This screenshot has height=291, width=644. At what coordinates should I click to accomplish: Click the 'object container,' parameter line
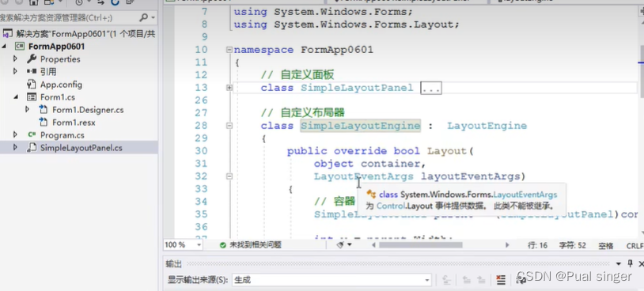369,164
